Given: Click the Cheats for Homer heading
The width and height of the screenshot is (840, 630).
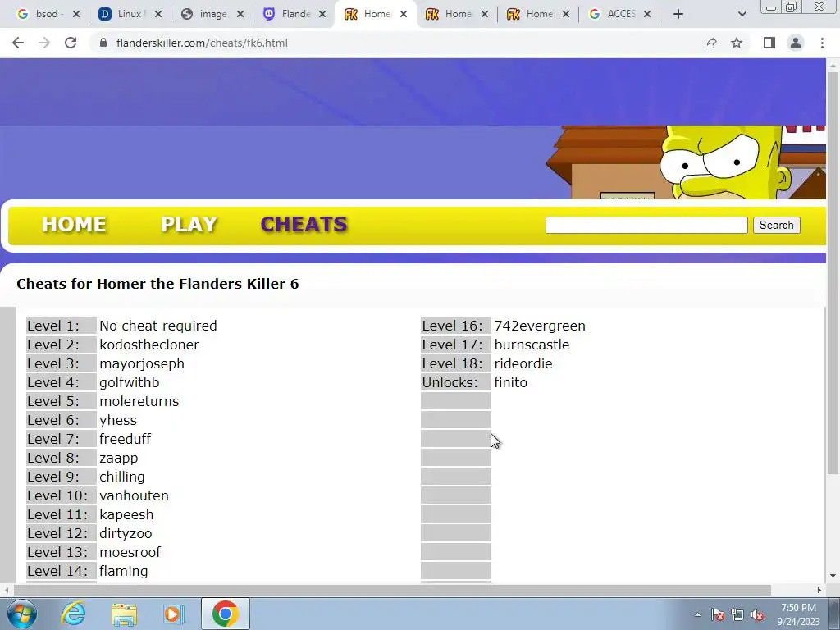Looking at the screenshot, I should pos(157,283).
